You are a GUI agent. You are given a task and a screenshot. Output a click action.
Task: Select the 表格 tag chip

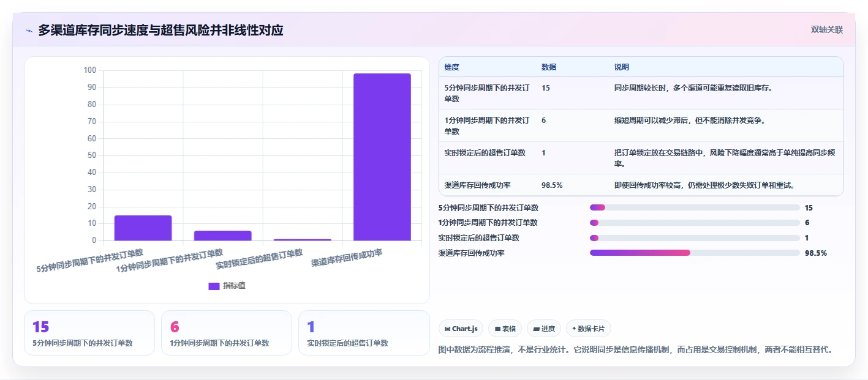505,329
